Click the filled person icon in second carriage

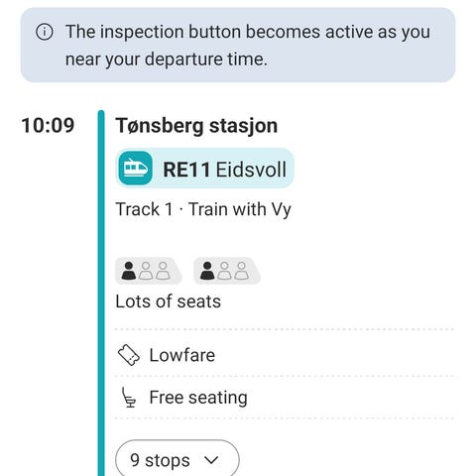[207, 271]
